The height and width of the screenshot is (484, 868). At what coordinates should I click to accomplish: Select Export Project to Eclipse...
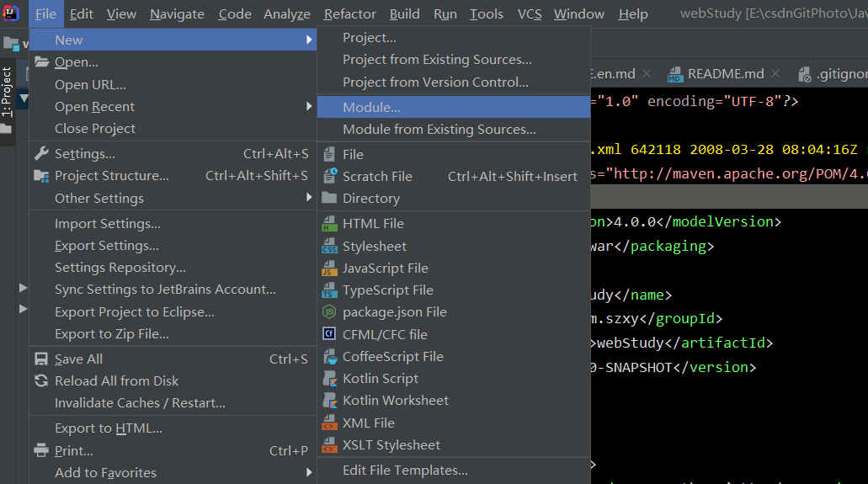pyautogui.click(x=173, y=311)
